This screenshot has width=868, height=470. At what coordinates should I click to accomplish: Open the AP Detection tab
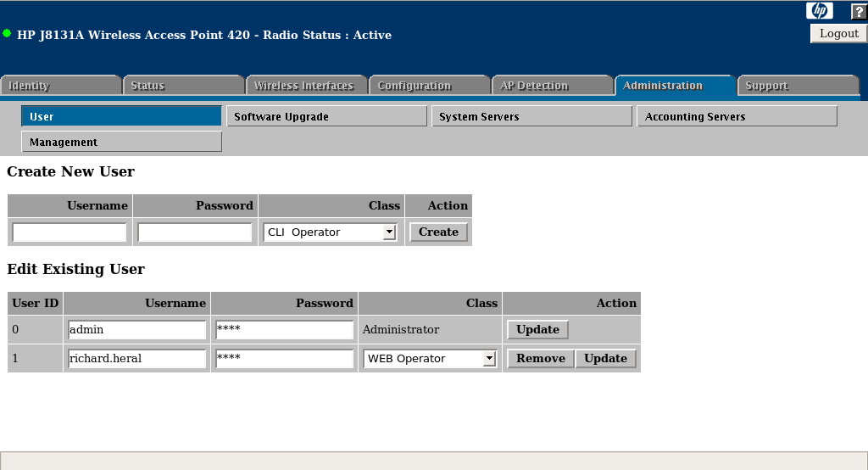(x=551, y=86)
